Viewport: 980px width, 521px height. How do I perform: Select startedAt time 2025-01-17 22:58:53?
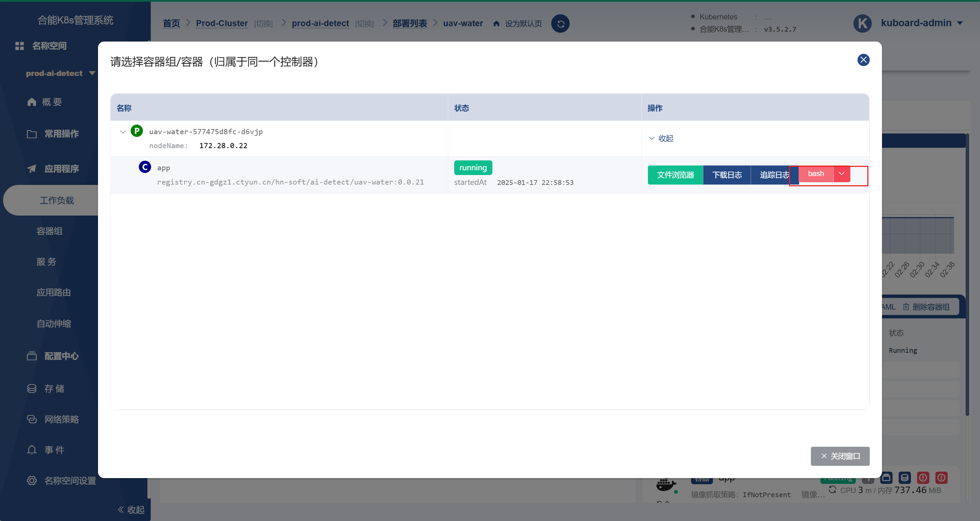535,183
